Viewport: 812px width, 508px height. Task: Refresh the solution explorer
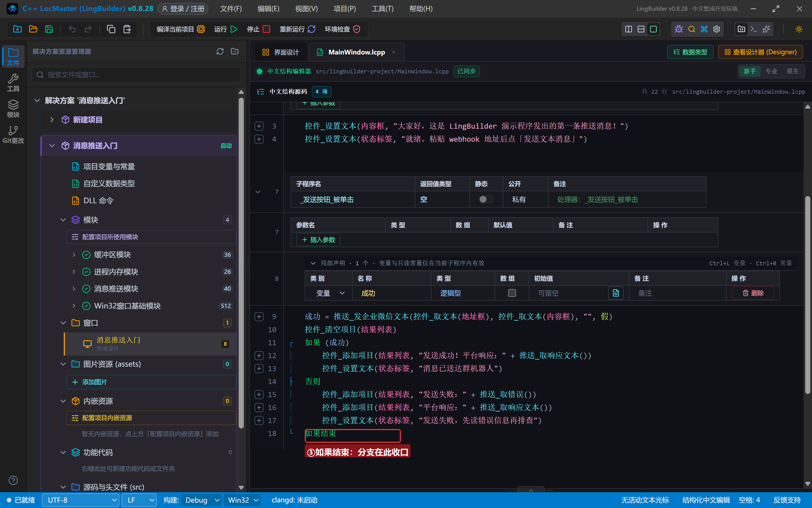coord(220,51)
